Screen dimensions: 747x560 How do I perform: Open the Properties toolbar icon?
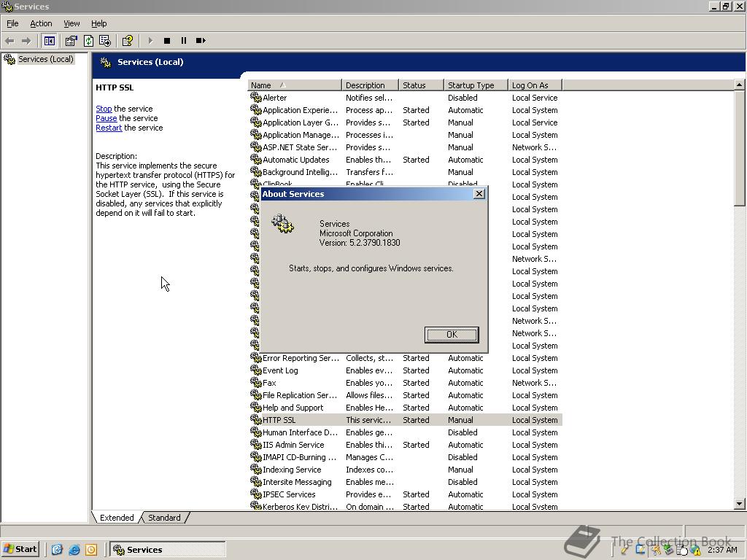coord(71,41)
